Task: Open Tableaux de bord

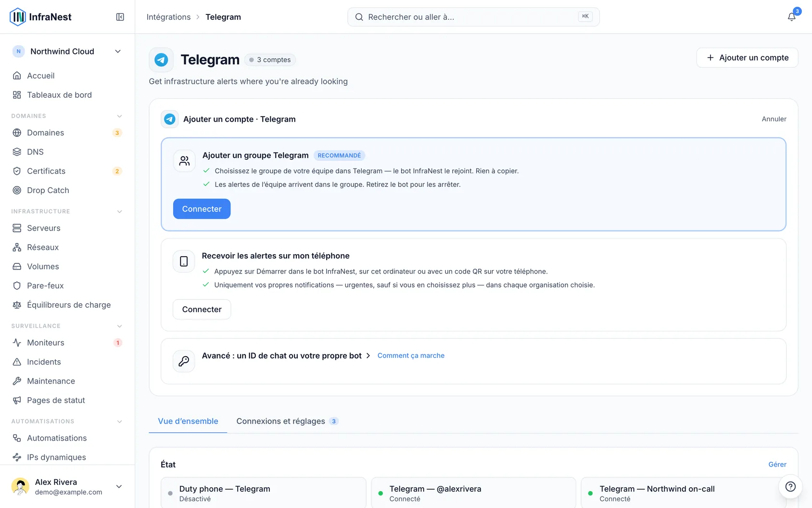Action: coord(67,95)
